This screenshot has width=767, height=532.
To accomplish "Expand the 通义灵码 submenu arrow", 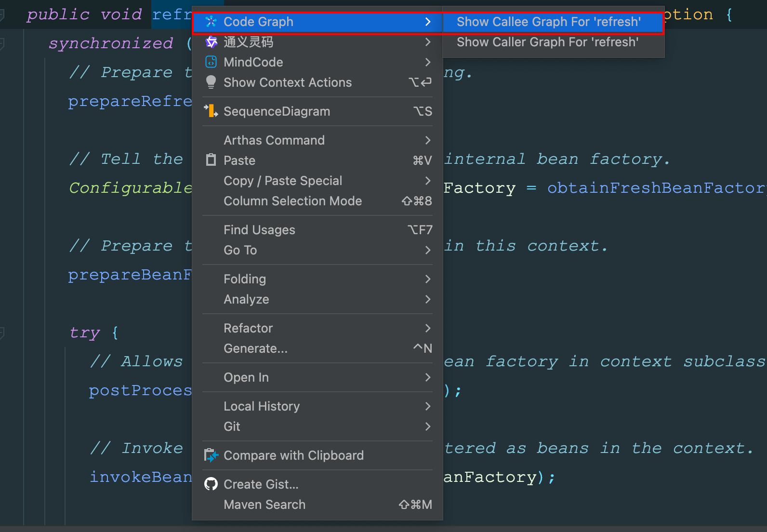I will point(428,42).
